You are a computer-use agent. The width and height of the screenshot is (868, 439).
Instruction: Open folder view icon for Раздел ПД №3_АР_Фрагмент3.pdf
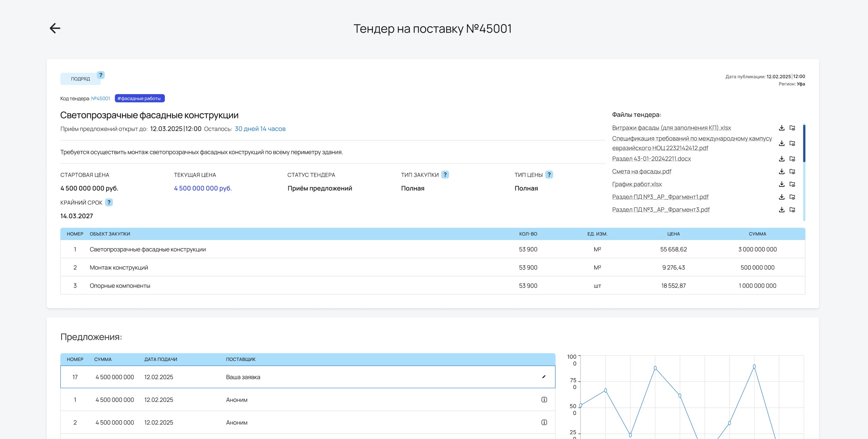792,210
